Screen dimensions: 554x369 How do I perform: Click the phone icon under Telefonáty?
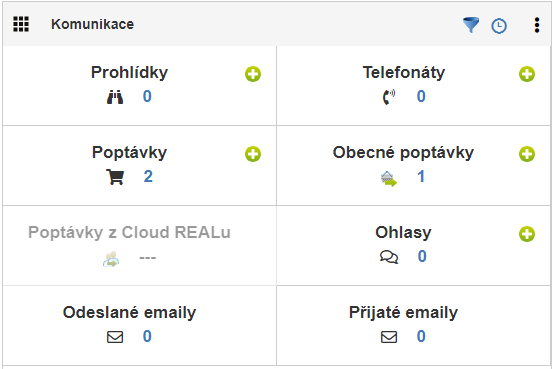pos(389,97)
